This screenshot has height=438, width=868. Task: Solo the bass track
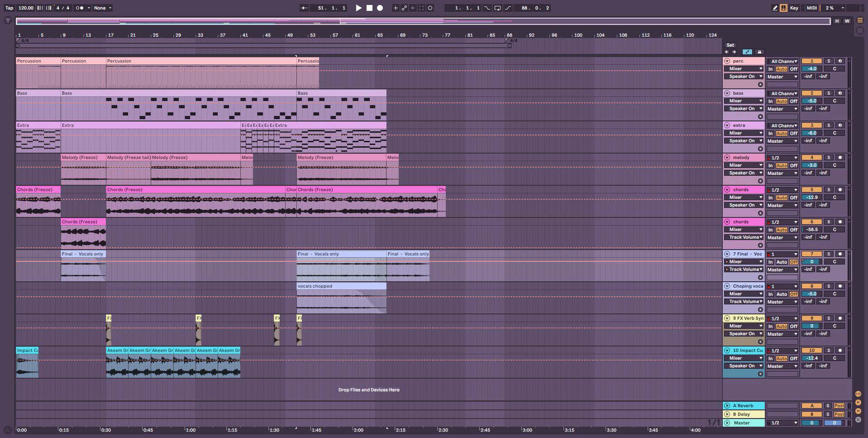(x=829, y=93)
